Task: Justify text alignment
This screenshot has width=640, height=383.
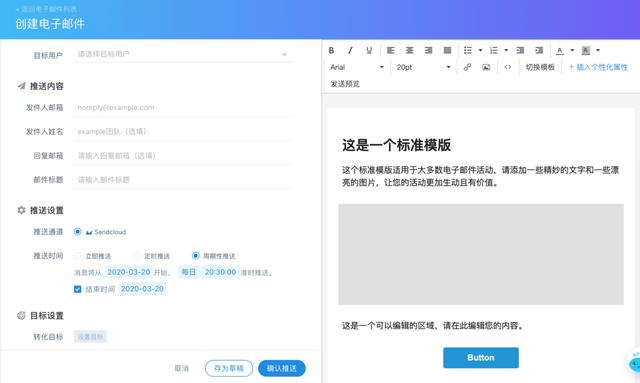Action: tap(447, 50)
